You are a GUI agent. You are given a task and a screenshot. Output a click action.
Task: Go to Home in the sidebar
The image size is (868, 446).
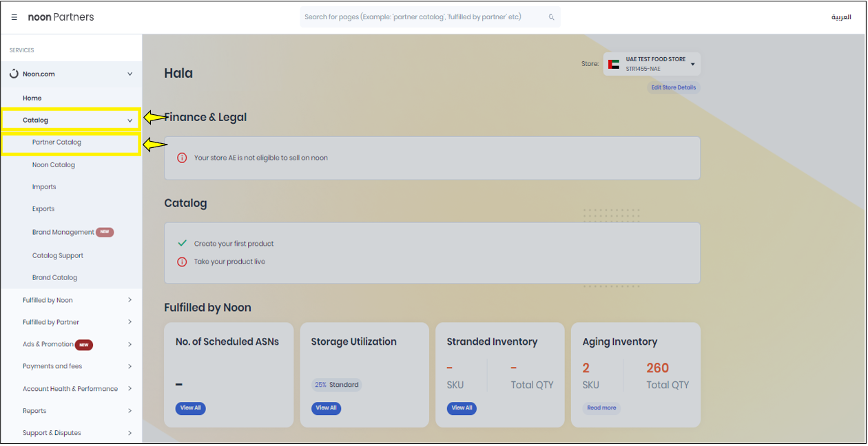pyautogui.click(x=32, y=98)
